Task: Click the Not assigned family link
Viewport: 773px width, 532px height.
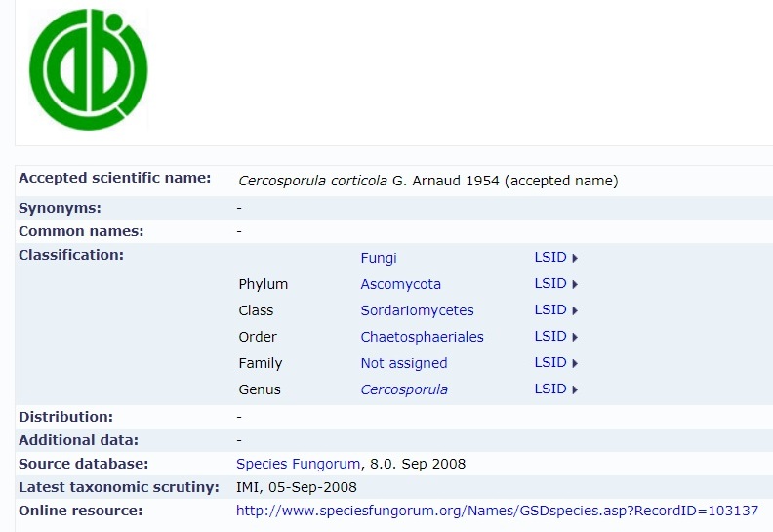Action: pos(404,363)
